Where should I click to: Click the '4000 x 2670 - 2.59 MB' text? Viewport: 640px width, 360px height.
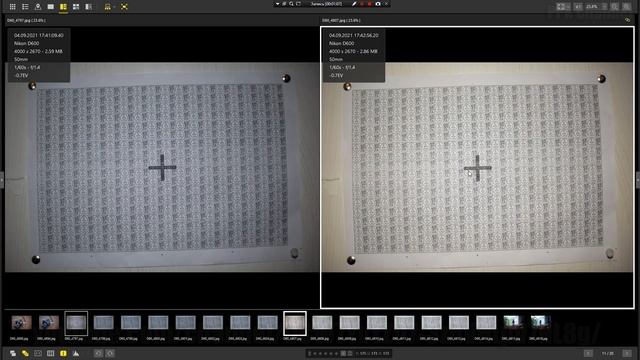tap(38, 51)
